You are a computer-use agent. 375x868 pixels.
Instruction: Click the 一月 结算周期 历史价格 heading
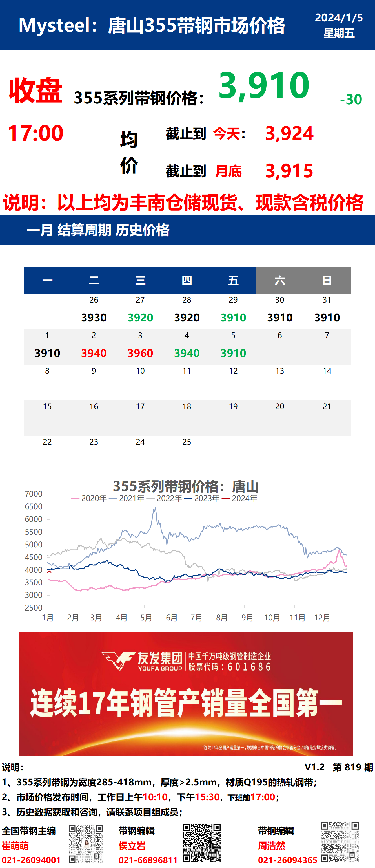tap(98, 230)
